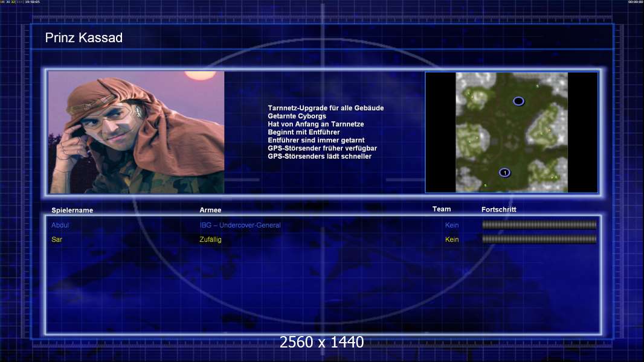Select player name Sar
Image resolution: width=644 pixels, height=362 pixels.
coord(57,240)
